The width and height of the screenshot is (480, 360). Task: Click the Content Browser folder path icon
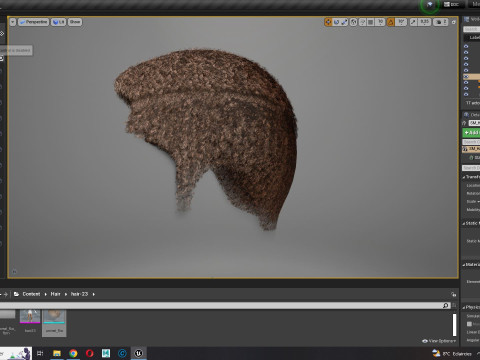(x=16, y=294)
